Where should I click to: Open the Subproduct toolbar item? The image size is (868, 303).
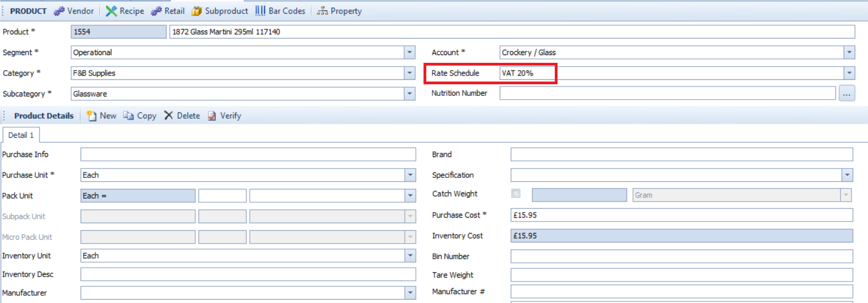(x=219, y=11)
